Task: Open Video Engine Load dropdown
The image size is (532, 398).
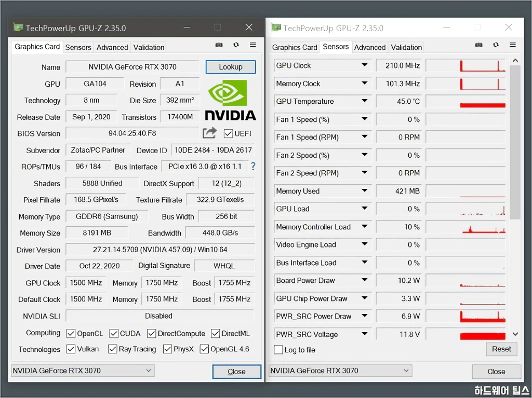Action: [x=364, y=244]
